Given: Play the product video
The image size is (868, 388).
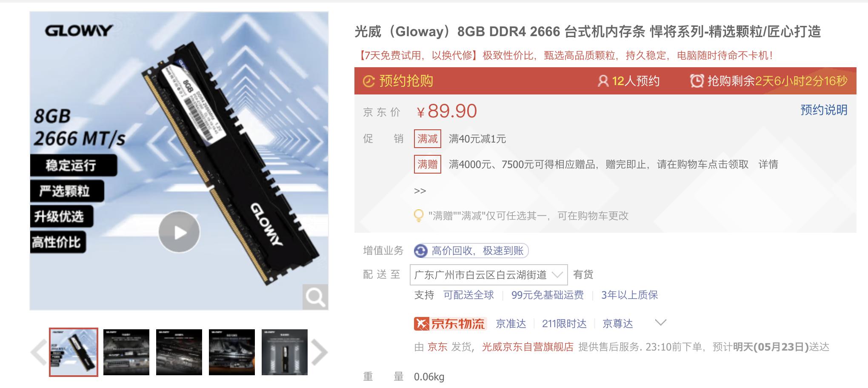Looking at the screenshot, I should pyautogui.click(x=179, y=232).
